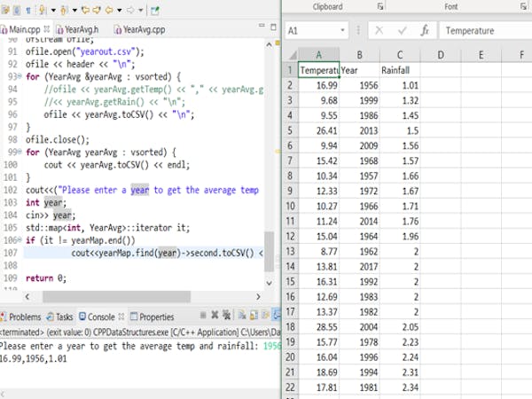Click forward navigation arrow in Eclipse
532x399 pixels.
coord(130,10)
